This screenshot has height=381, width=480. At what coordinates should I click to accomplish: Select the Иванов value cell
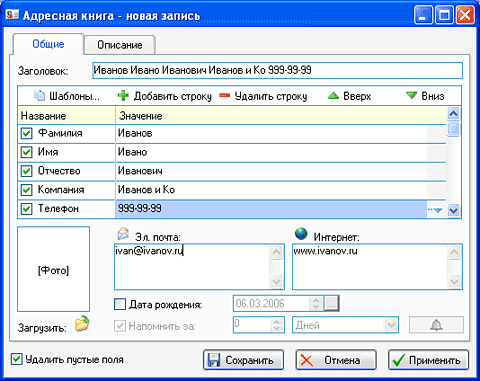tap(271, 134)
